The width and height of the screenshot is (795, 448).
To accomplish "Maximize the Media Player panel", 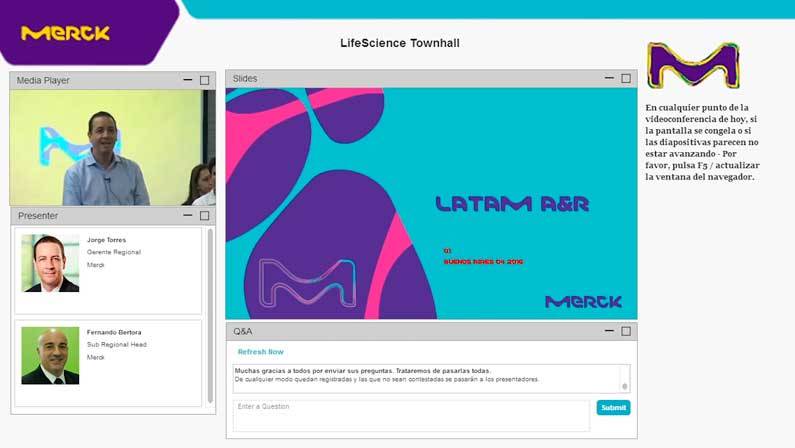I will [x=204, y=80].
